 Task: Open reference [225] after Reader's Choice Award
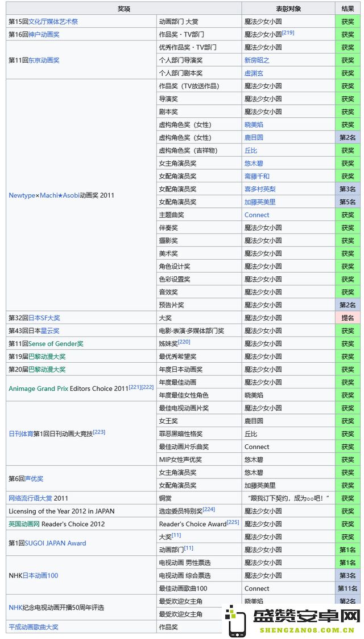point(233,522)
